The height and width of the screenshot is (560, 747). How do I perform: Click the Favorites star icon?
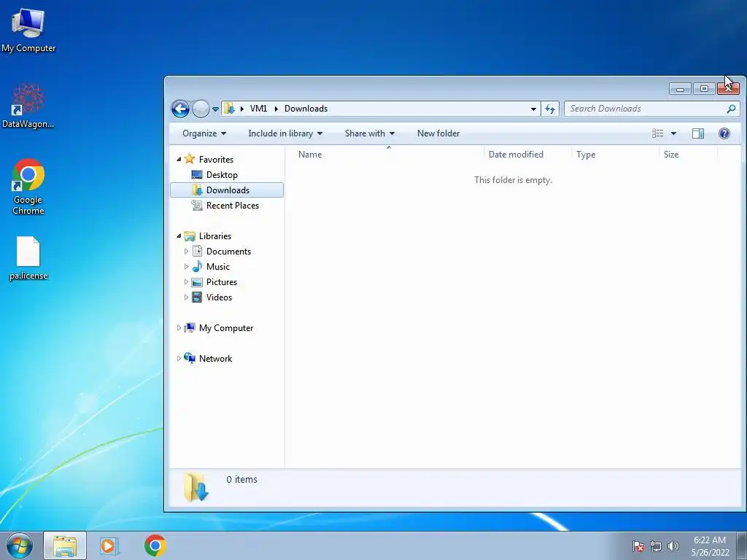[190, 158]
